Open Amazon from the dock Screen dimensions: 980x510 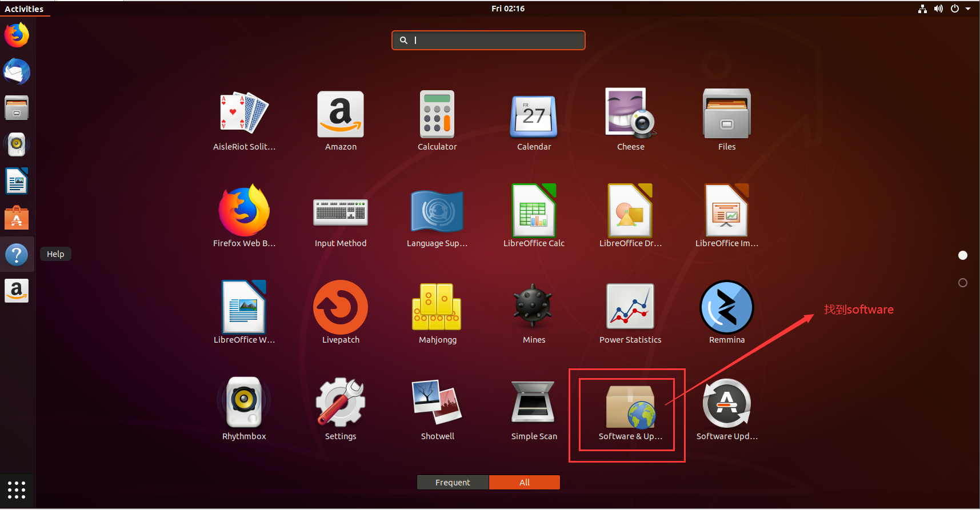(x=17, y=291)
